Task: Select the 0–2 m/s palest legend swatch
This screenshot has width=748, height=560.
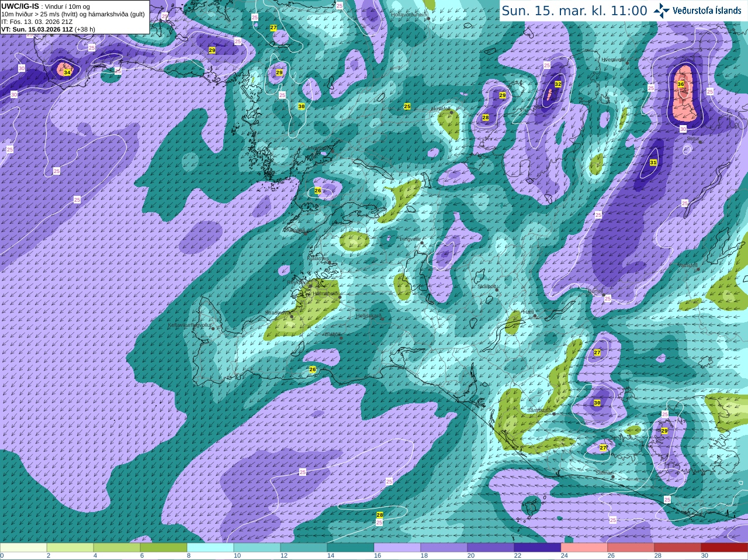Action: [x=23, y=548]
